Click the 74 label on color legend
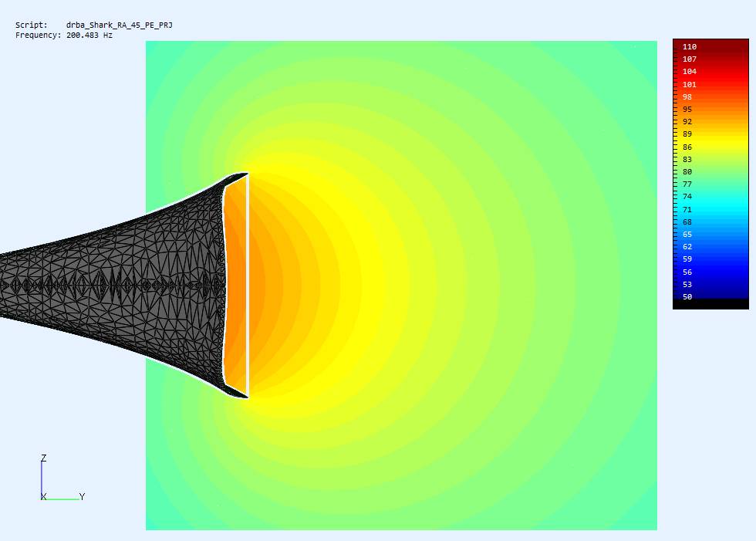Image resolution: width=756 pixels, height=541 pixels. tap(687, 196)
